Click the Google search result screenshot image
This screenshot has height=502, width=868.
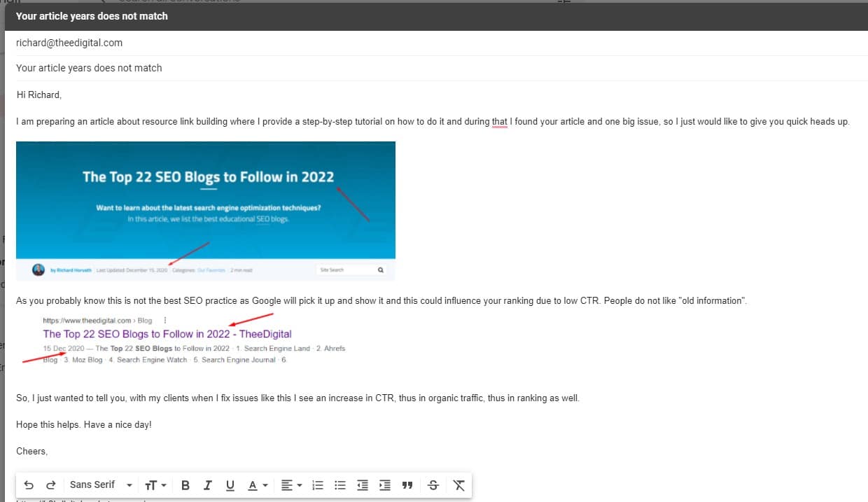click(x=183, y=339)
